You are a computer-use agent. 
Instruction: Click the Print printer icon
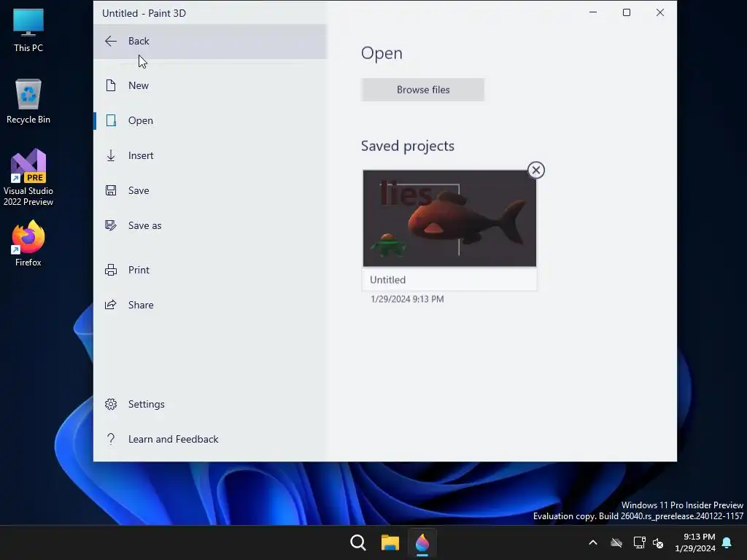click(x=111, y=270)
